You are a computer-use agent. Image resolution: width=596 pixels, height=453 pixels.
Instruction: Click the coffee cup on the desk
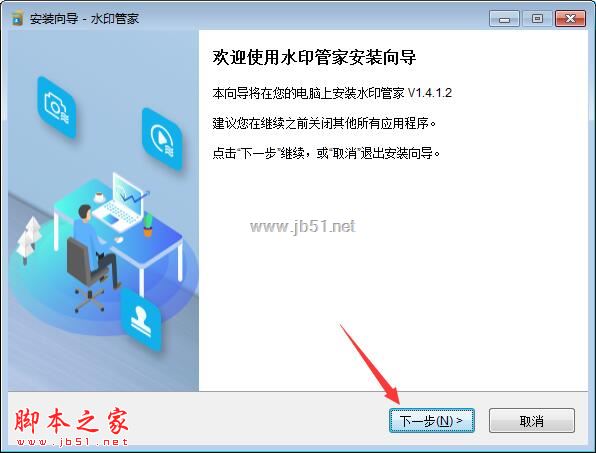coord(100,197)
